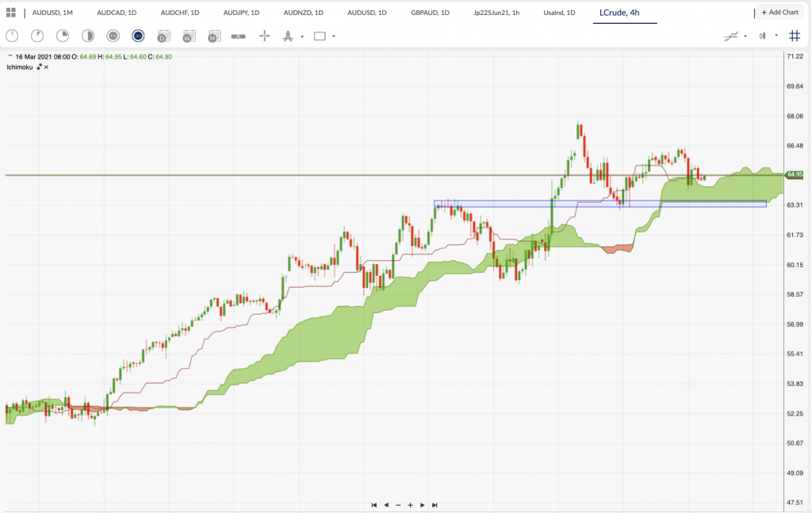Expand the drawing tools dropdown arrow
Screen dimensions: 812x513
[x=302, y=36]
